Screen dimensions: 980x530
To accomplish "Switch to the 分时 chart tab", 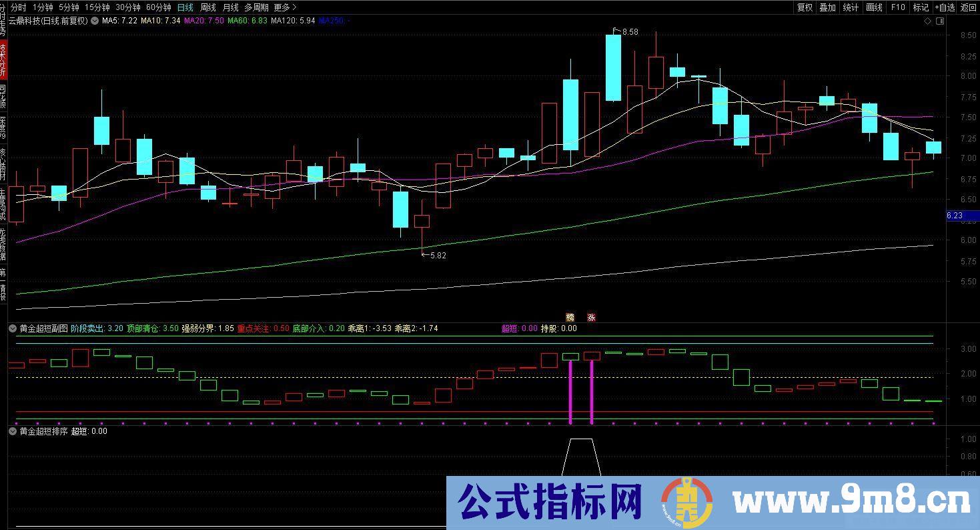I will (19, 7).
